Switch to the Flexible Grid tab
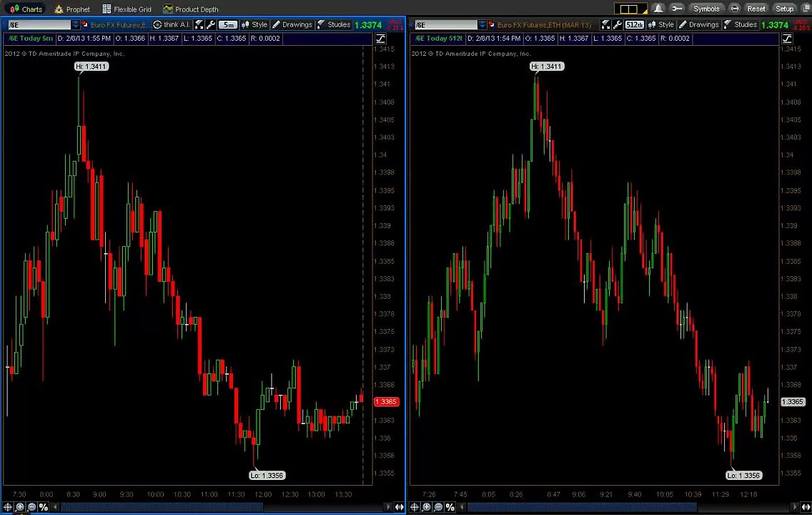Image resolution: width=812 pixels, height=515 pixels. 127,9
